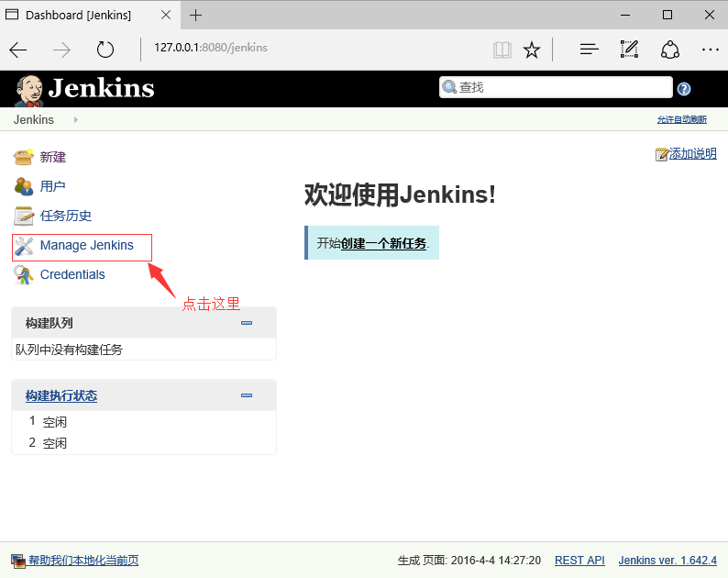This screenshot has width=728, height=578.
Task: Enable auto refresh via 允许自动刷新 link
Action: coord(682,120)
